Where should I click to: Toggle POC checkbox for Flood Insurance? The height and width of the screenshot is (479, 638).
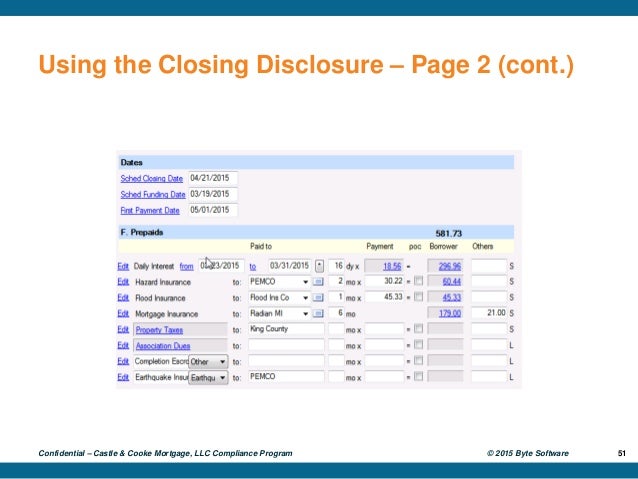click(x=418, y=296)
